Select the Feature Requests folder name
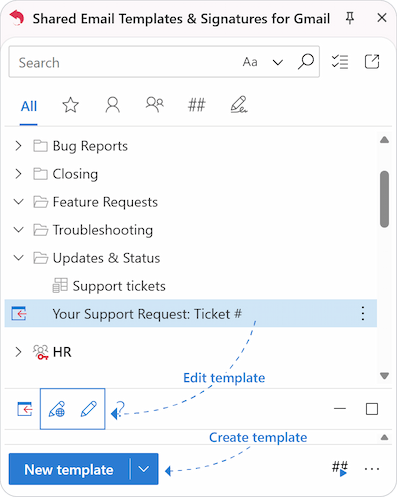397x497 pixels. [105, 202]
